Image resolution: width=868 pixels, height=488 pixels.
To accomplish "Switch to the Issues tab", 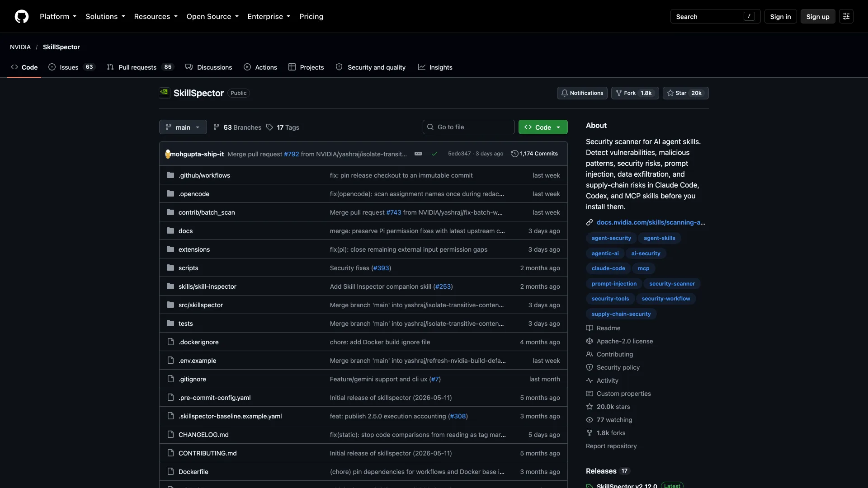I will tap(72, 67).
